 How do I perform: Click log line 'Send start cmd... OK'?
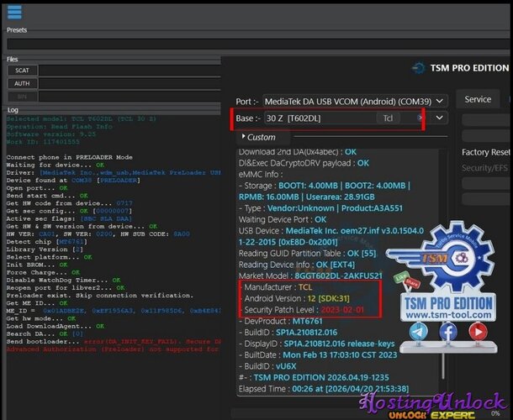[x=47, y=196]
